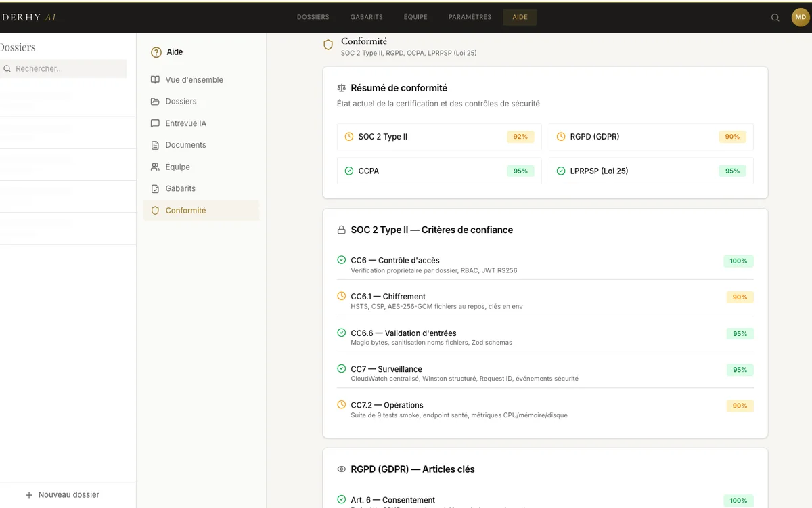The height and width of the screenshot is (508, 812).
Task: Select the Équipe people icon
Action: coord(154,167)
